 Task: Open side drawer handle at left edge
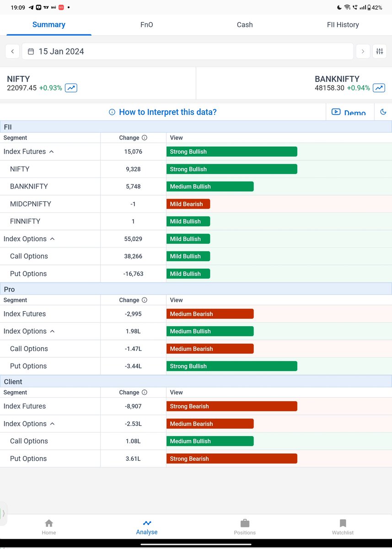click(3, 513)
